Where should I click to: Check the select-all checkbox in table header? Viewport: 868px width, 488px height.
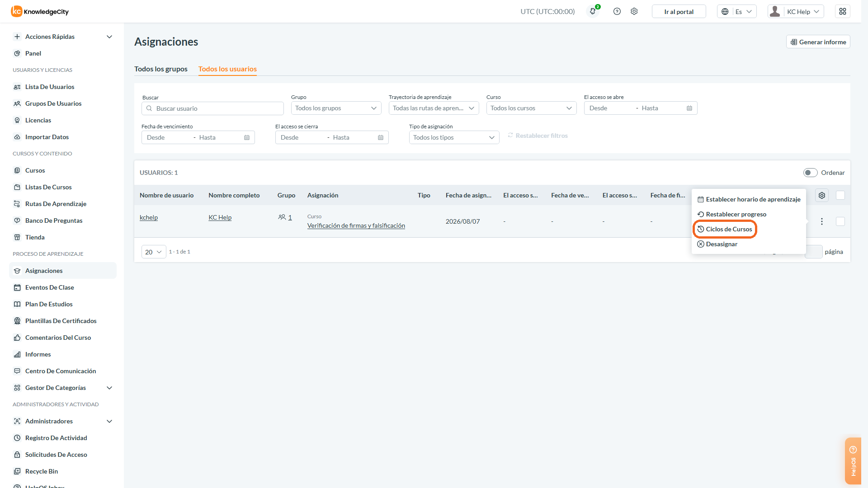tap(840, 195)
